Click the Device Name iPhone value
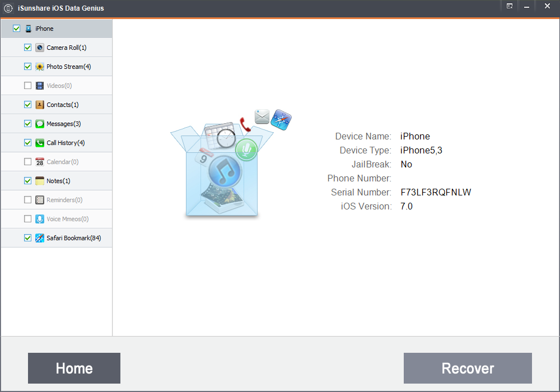This screenshot has height=392, width=560. (415, 137)
